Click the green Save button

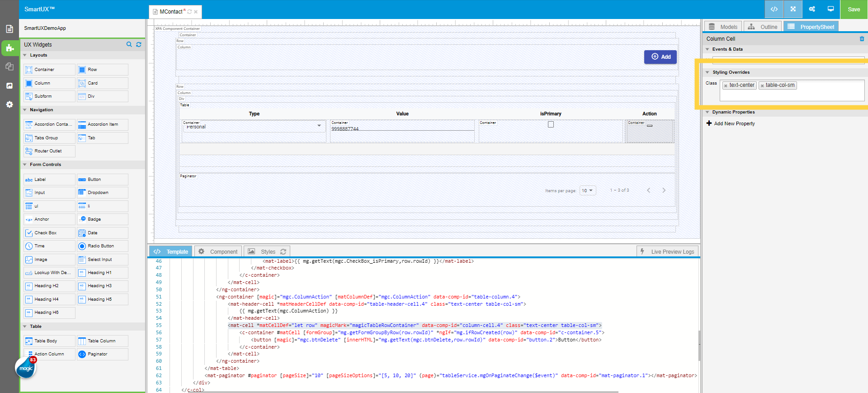click(854, 9)
